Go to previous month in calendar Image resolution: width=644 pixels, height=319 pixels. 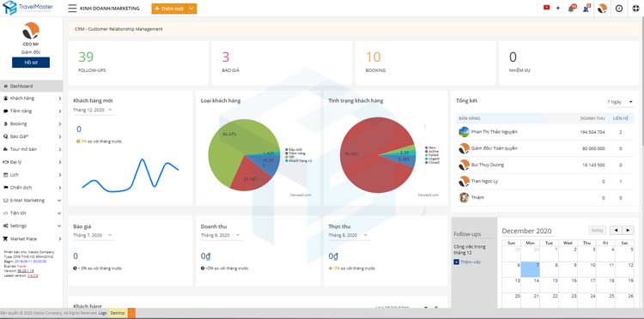[x=616, y=230]
